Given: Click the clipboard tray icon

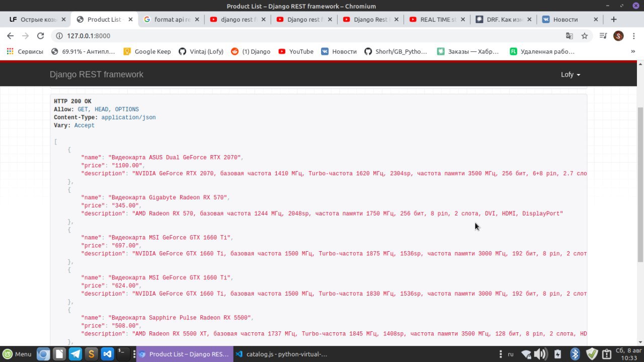Looking at the screenshot, I should (x=607, y=354).
